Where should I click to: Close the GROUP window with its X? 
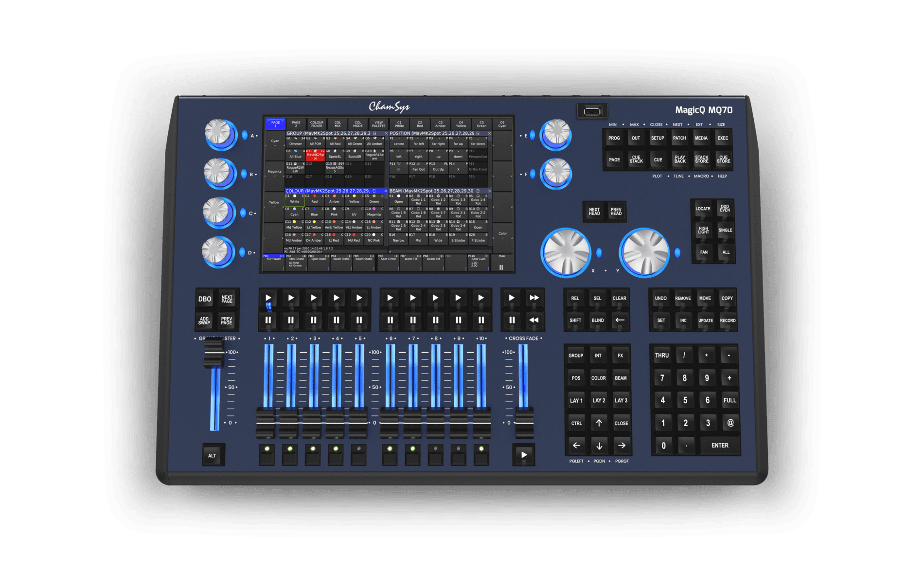click(x=386, y=133)
